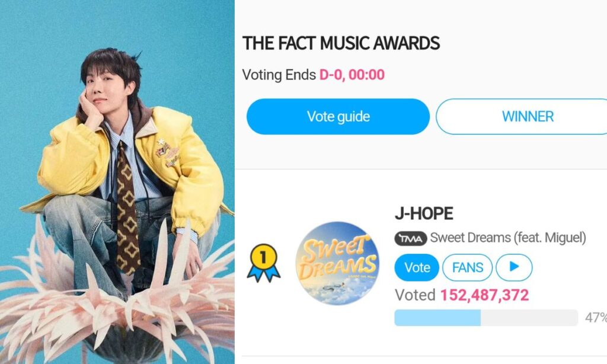This screenshot has width=607, height=364.
Task: Click the filled blue part of vote bar
Action: (x=437, y=318)
